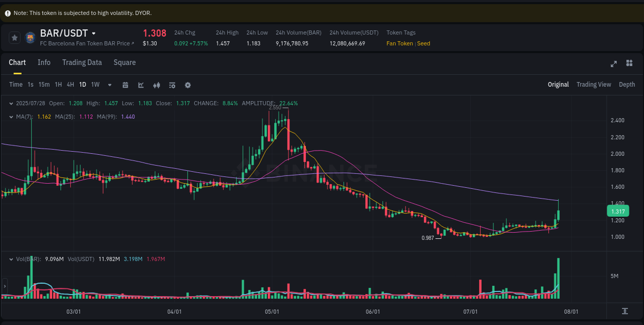Select the line chart overlay icon
The height and width of the screenshot is (325, 644).
[x=141, y=84]
